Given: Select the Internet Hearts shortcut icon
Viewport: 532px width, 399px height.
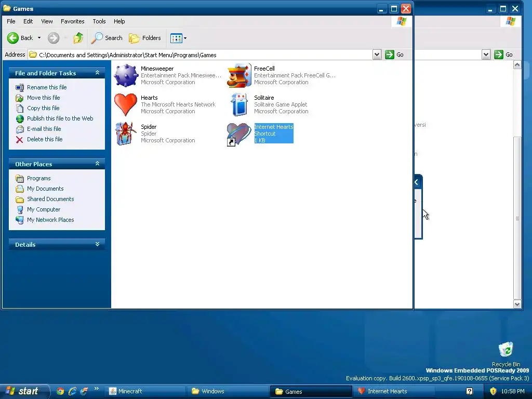Looking at the screenshot, I should [x=239, y=135].
